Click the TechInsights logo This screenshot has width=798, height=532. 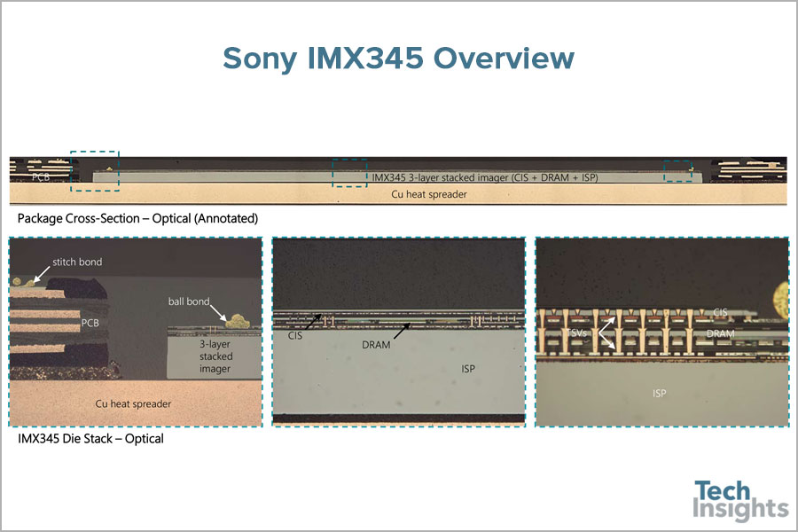click(x=740, y=501)
